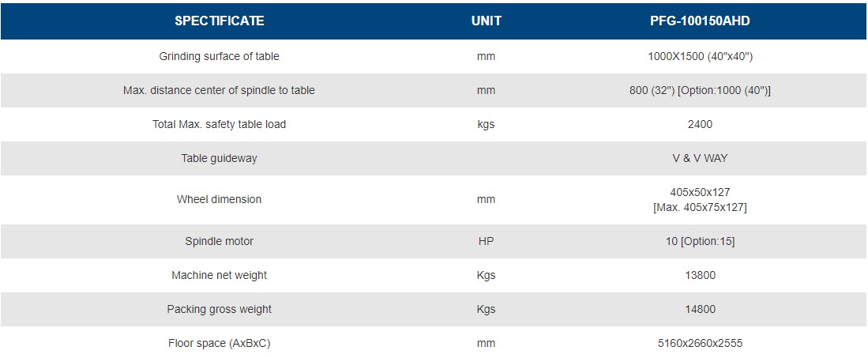Click the 800 (32") option value cell
The height and width of the screenshot is (358, 868).
(700, 91)
